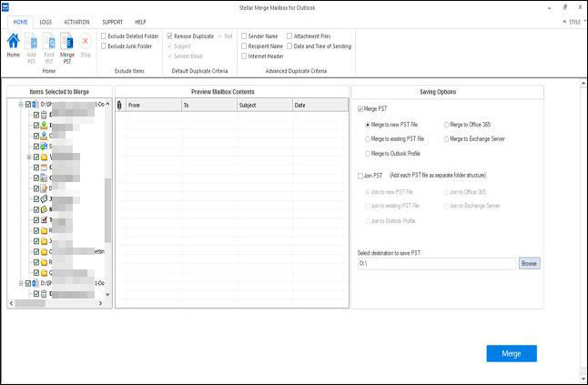Image resolution: width=588 pixels, height=385 pixels.
Task: Click the destination path input field
Action: pyautogui.click(x=437, y=263)
